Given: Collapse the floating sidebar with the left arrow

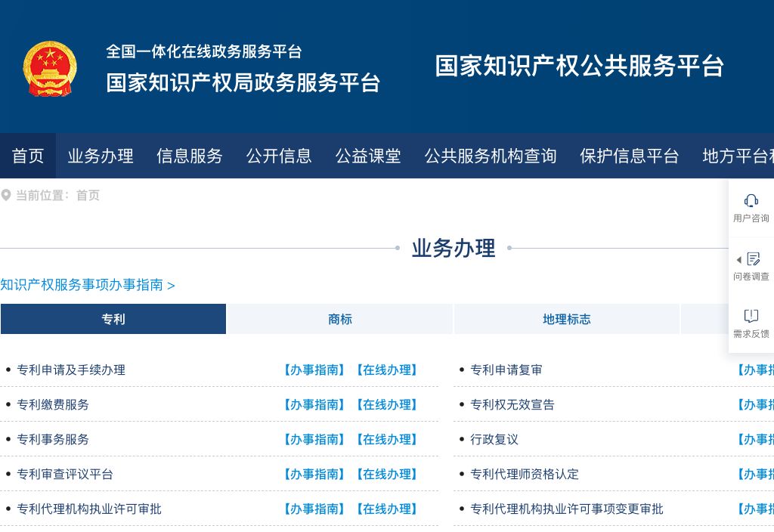Looking at the screenshot, I should [x=738, y=259].
